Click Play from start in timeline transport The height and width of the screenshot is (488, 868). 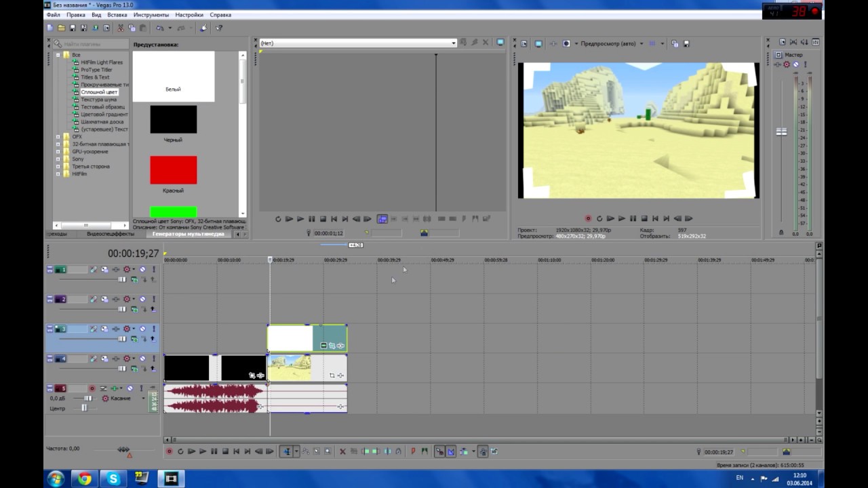191,451
